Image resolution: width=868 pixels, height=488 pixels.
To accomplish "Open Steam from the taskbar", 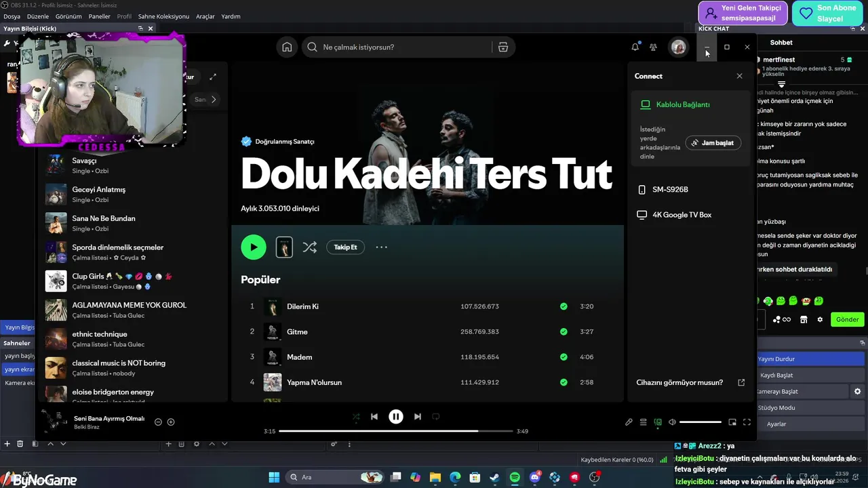I will [x=495, y=477].
